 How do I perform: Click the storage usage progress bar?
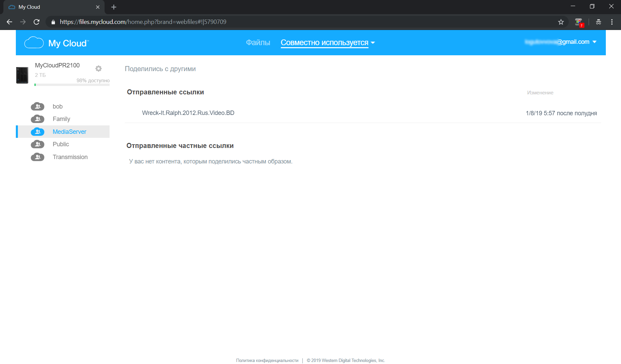(x=72, y=85)
